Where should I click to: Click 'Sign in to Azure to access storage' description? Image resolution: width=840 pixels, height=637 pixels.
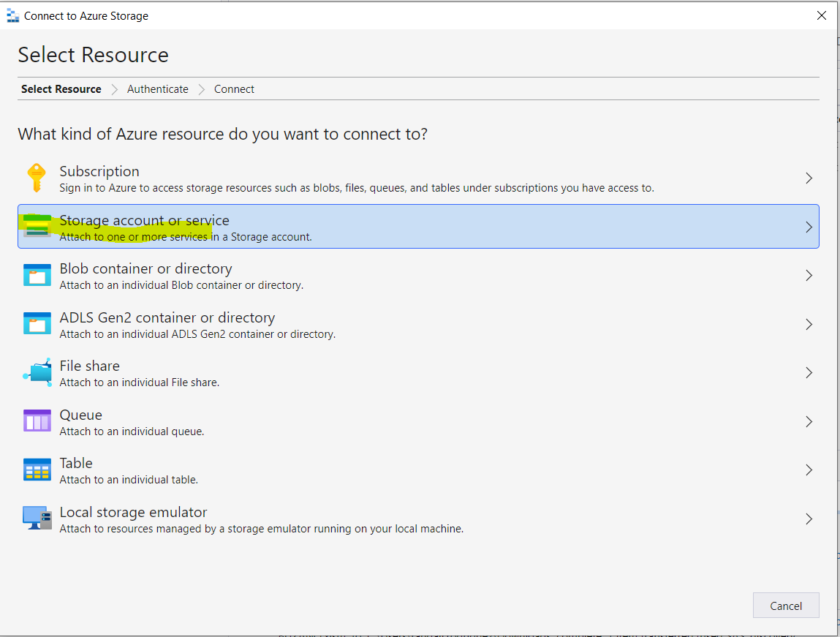357,188
